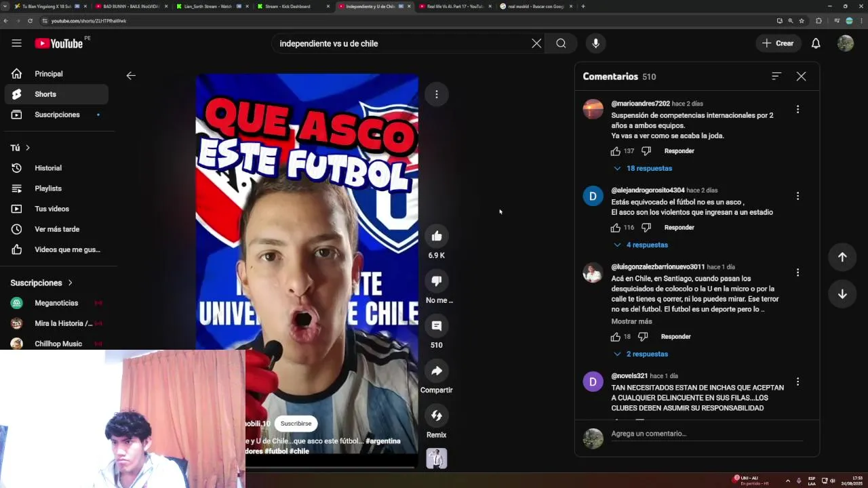Image resolution: width=868 pixels, height=488 pixels.
Task: Expand 18 respuestas replies
Action: pos(642,168)
